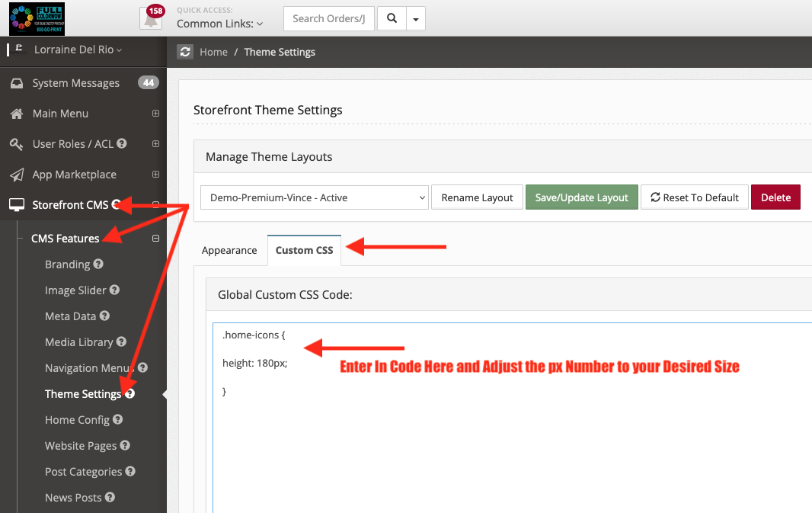Open the Common Links quick access dropdown

(x=218, y=24)
